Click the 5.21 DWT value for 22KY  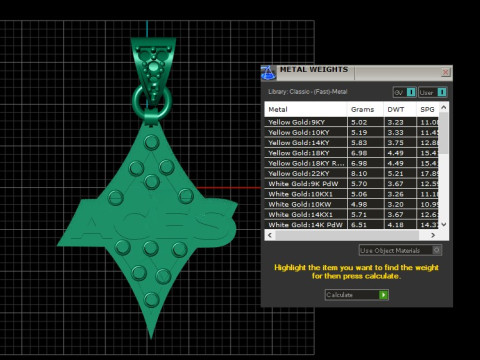tap(395, 173)
